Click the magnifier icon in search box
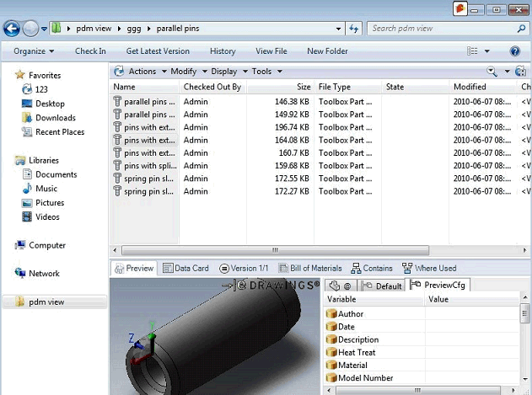 (521, 29)
